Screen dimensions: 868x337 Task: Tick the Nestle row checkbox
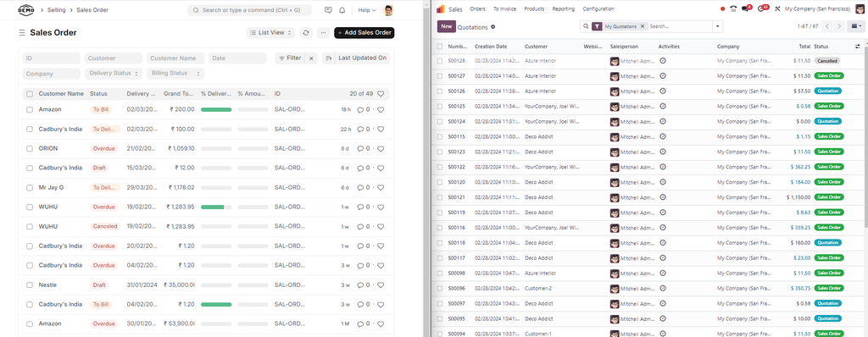pos(30,285)
